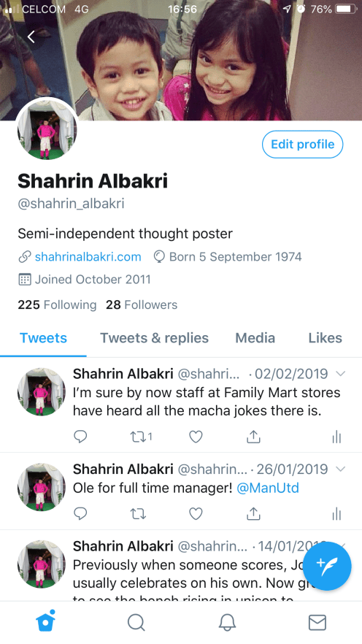View analytics bars of Ole manager tweet

pyautogui.click(x=336, y=514)
